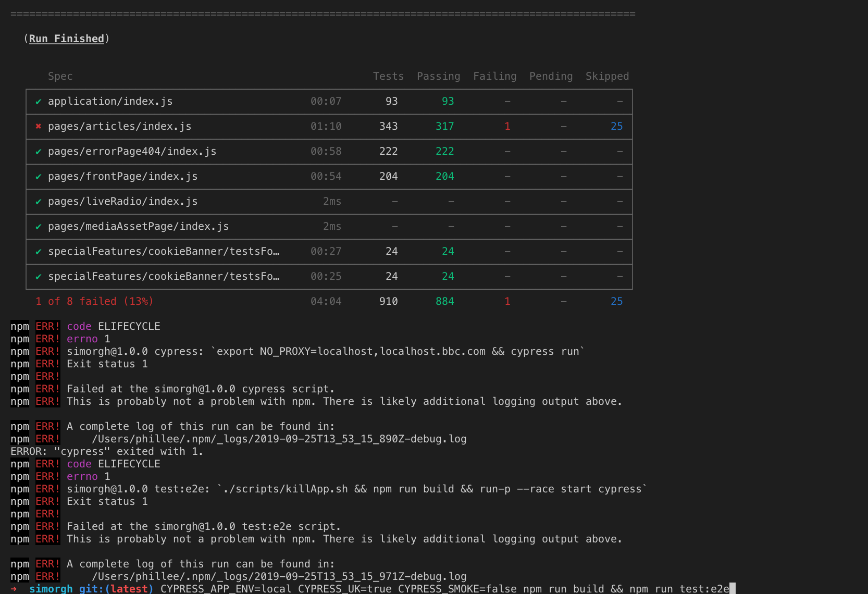Screen dimensions: 868x594
Task: Click the checkmark for pages/mediaAssetPage spec
Action: coord(38,227)
